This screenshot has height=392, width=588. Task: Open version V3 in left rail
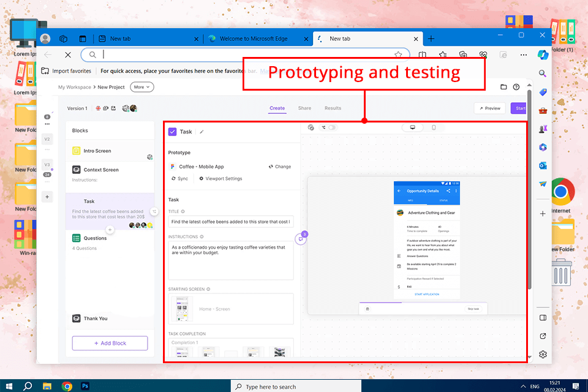pos(47,165)
